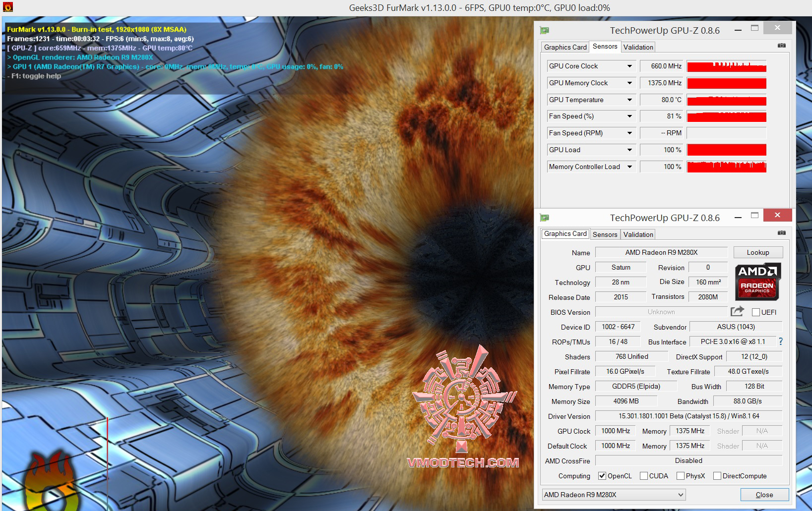The image size is (812, 511).
Task: Click the empty Fan Speed (RPM) graph
Action: (727, 133)
